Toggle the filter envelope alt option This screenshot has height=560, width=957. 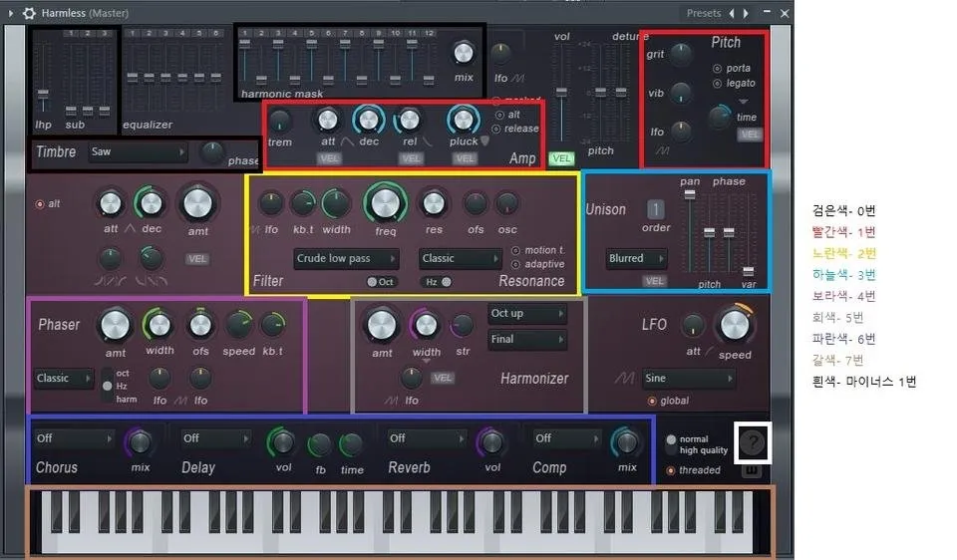(40, 203)
